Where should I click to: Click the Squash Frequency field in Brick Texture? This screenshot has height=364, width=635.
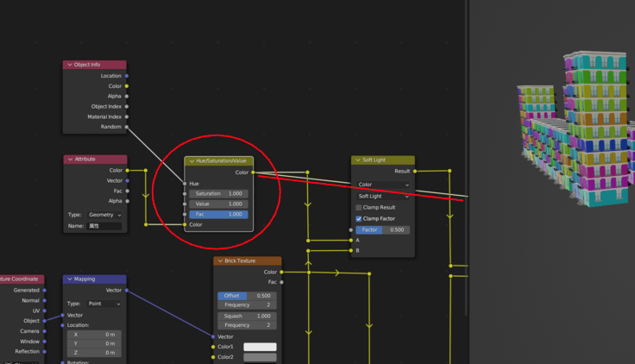click(247, 325)
